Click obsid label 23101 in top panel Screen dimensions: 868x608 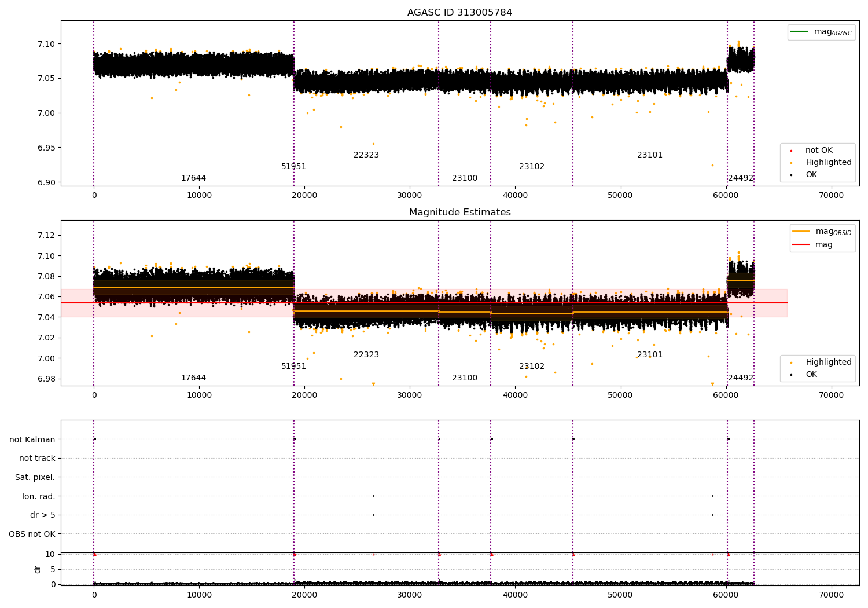(x=650, y=155)
